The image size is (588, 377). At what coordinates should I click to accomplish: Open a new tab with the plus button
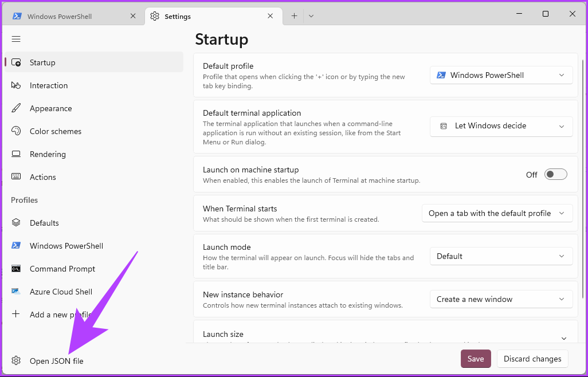tap(295, 15)
